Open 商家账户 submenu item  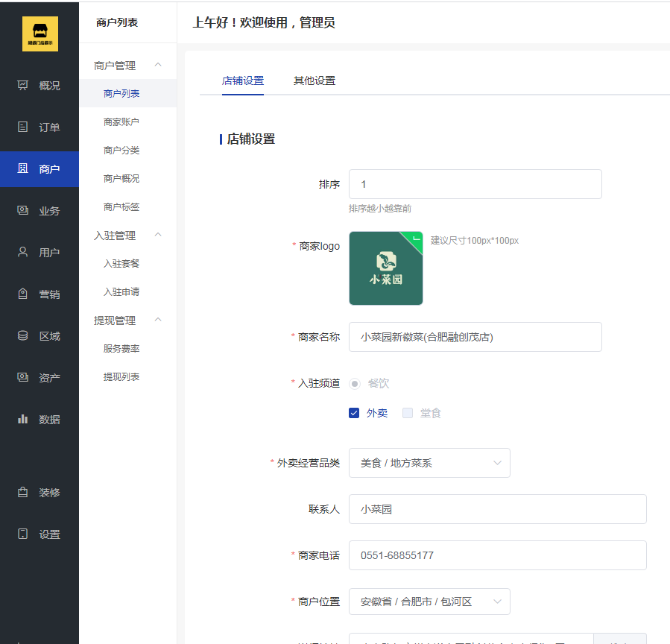(x=121, y=121)
